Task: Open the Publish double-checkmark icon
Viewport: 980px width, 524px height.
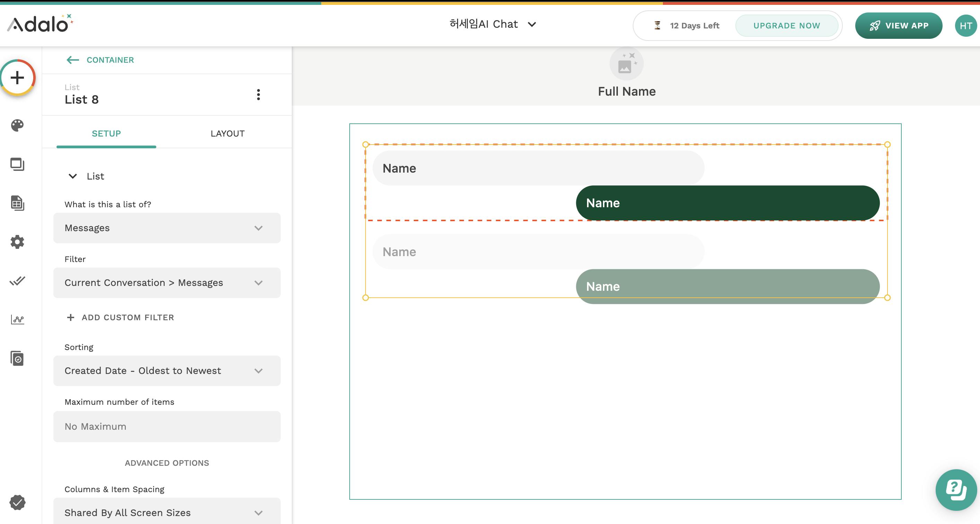Action: click(x=17, y=281)
